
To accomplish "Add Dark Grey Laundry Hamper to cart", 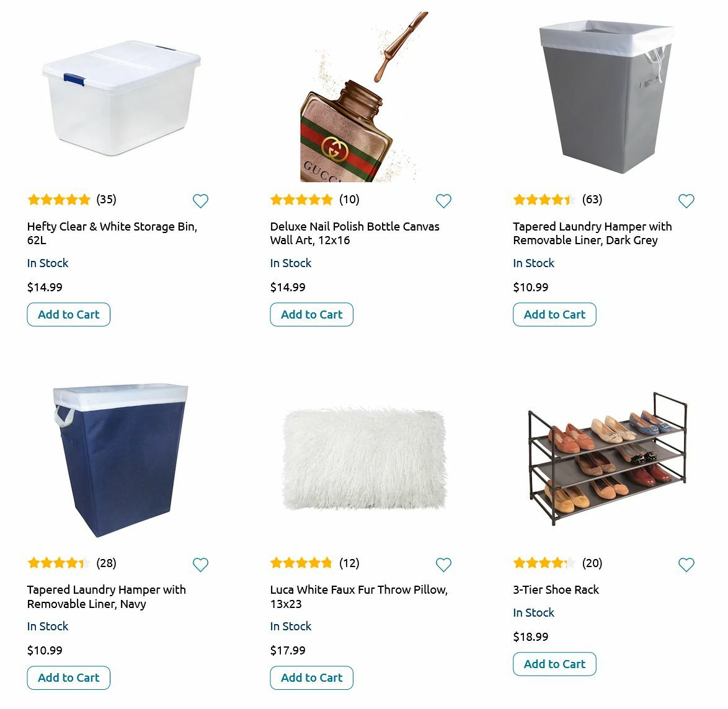I will pyautogui.click(x=554, y=314).
